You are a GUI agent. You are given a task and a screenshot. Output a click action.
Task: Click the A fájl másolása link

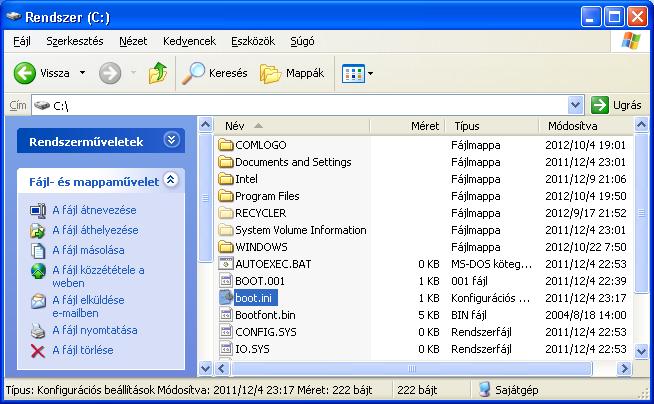[x=88, y=250]
